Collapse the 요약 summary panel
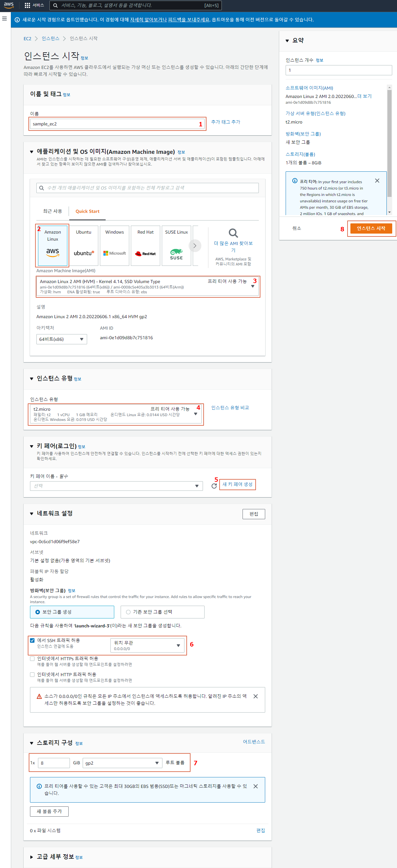 click(288, 41)
